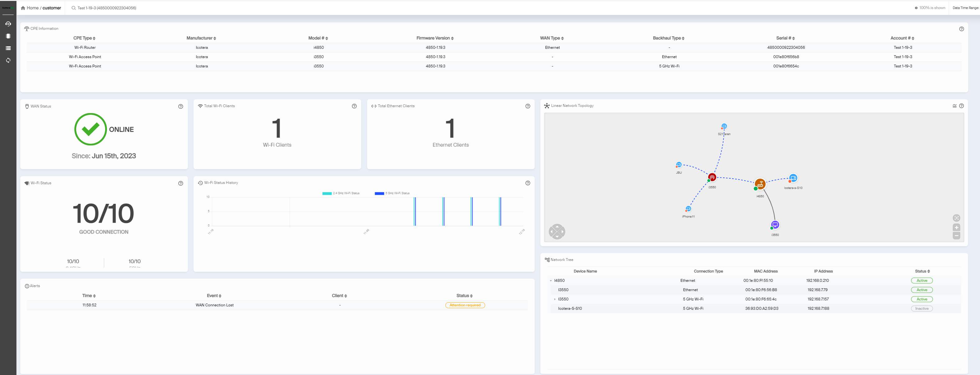The width and height of the screenshot is (980, 375).
Task: Click the Active status badge for I4850
Action: coord(922,280)
